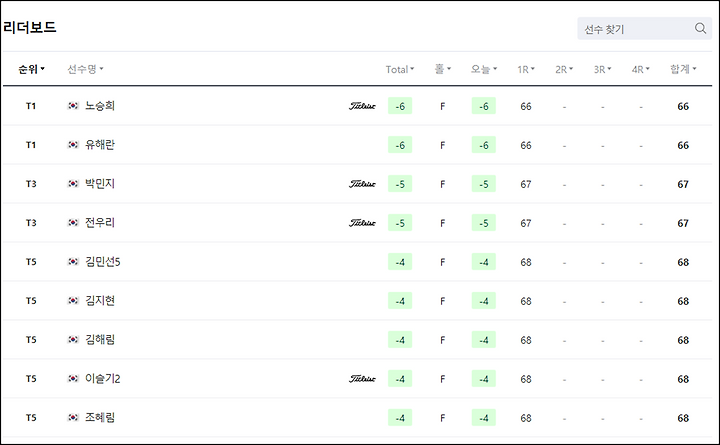This screenshot has height=445, width=720.
Task: Open player 김지현's profile
Action: [100, 301]
